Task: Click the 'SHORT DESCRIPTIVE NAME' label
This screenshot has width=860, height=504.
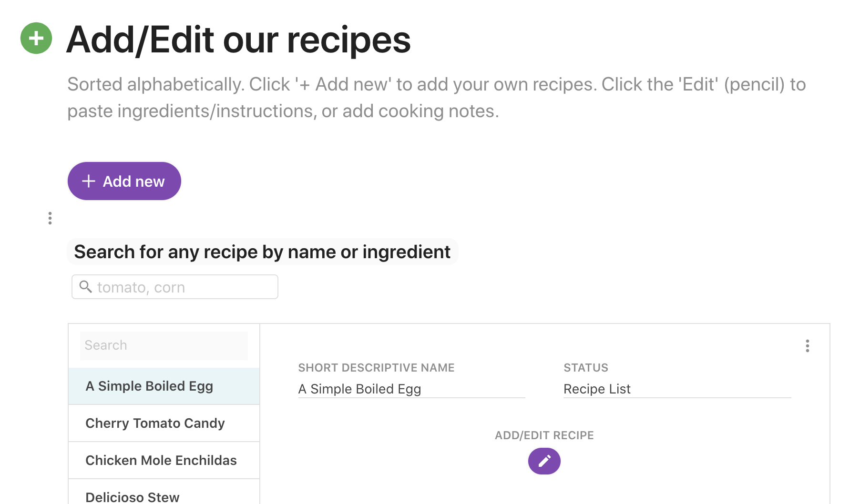Action: point(376,368)
